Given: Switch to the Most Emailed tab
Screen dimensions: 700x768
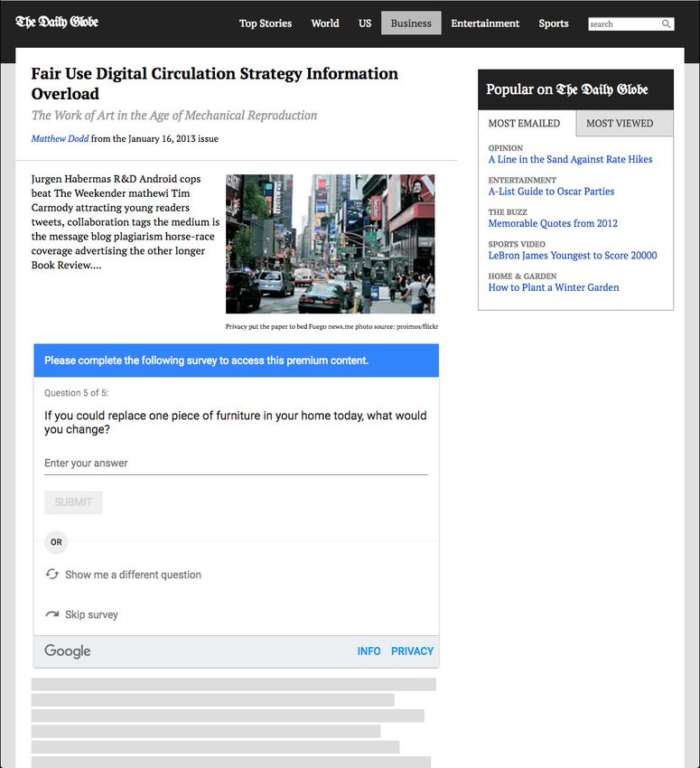Looking at the screenshot, I should point(524,123).
